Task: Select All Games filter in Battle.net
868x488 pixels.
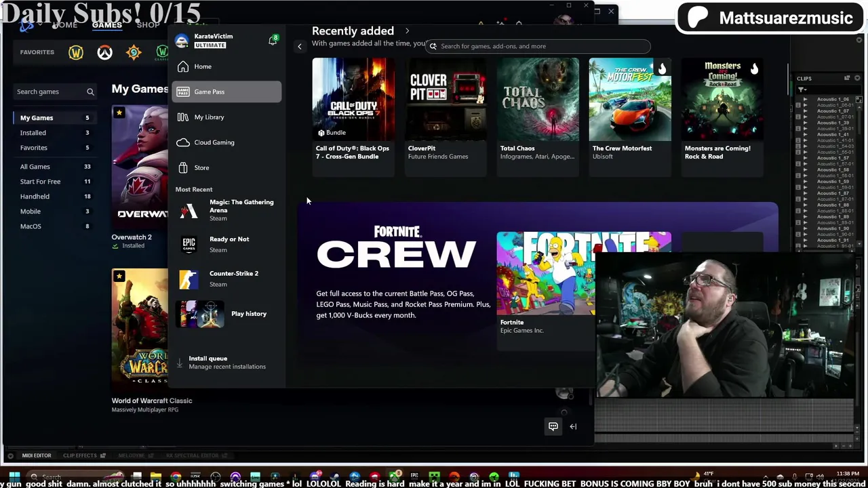Action: point(54,167)
